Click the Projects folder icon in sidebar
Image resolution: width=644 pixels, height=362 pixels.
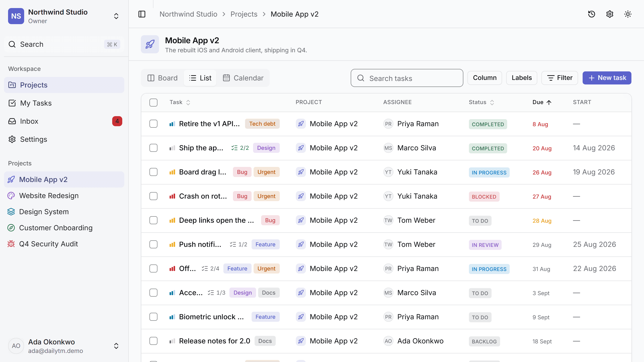(12, 85)
